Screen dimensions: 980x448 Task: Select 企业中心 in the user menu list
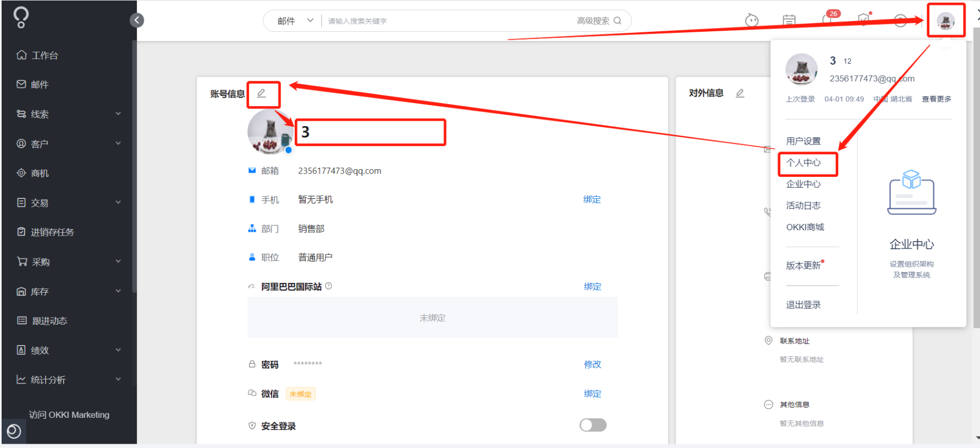pyautogui.click(x=803, y=184)
